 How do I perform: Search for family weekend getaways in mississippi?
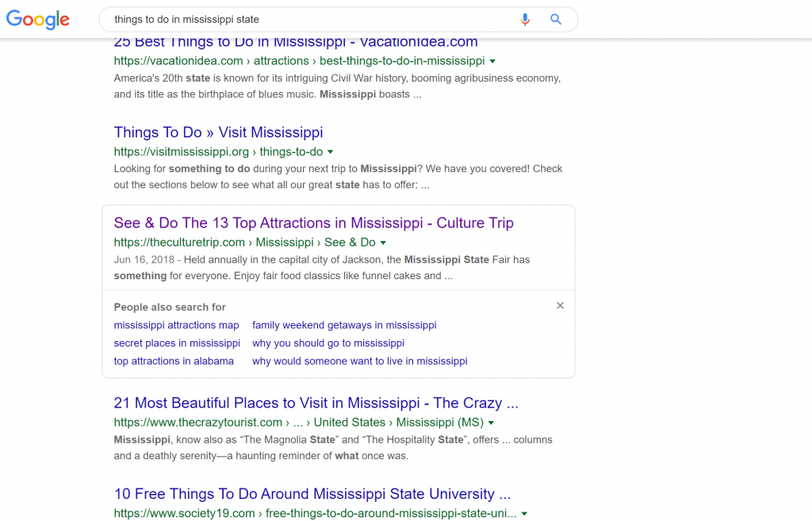point(344,325)
